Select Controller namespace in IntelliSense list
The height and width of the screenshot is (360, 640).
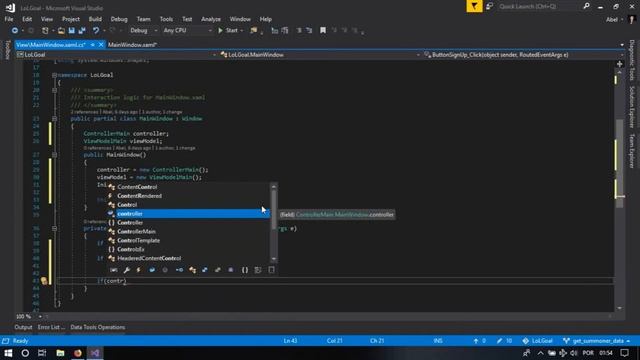[189, 223]
